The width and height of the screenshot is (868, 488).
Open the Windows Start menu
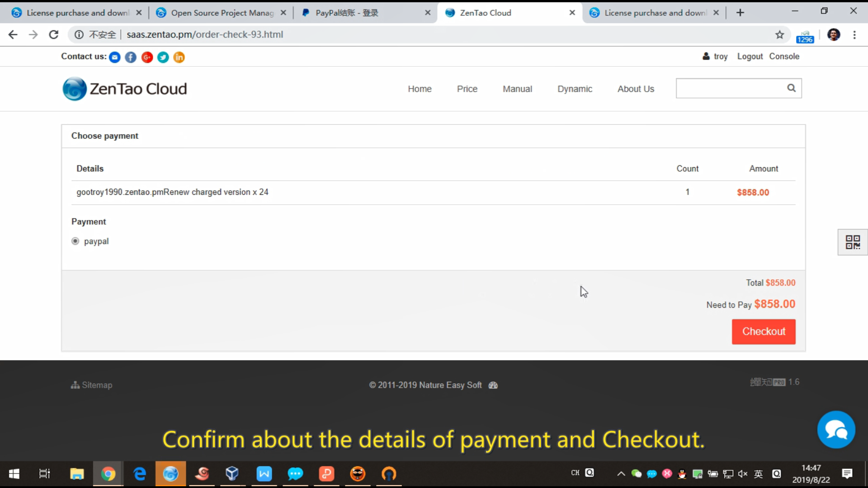click(14, 474)
